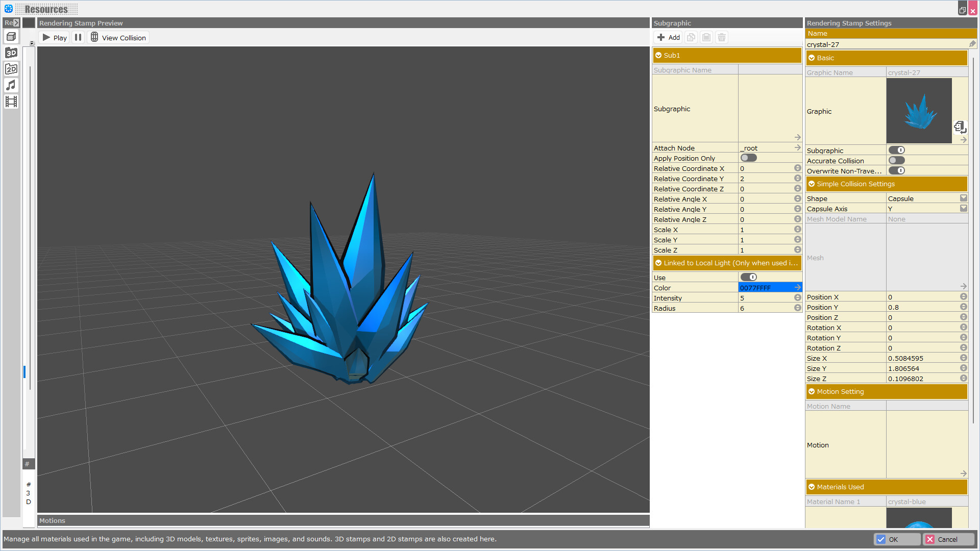Click the View Collision button
Image resolution: width=980 pixels, height=551 pixels.
pyautogui.click(x=118, y=37)
